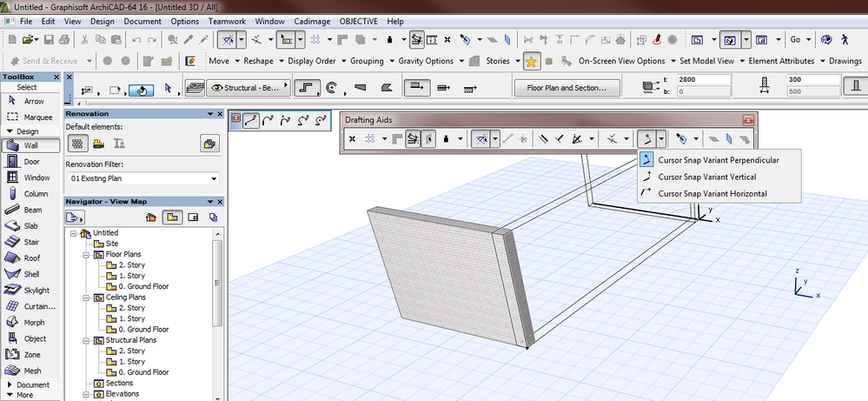Select the Zone tool
This screenshot has height=401, width=868.
pyautogui.click(x=31, y=355)
